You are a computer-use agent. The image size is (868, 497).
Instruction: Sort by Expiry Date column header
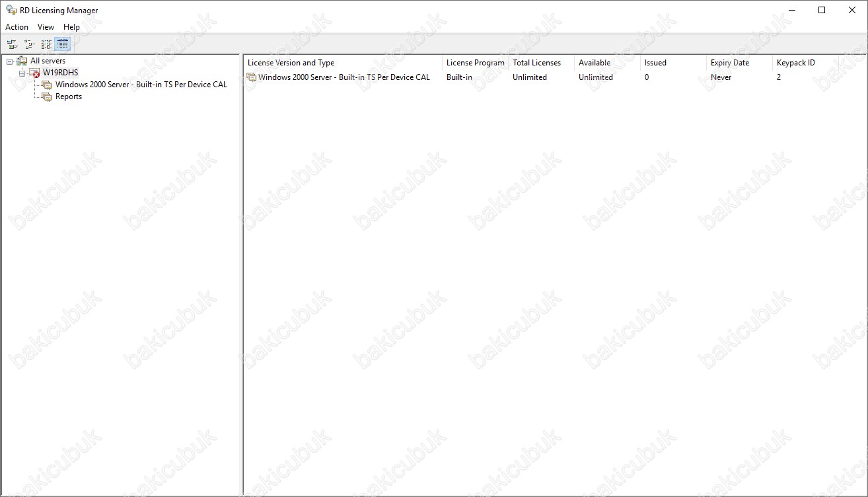(739, 63)
